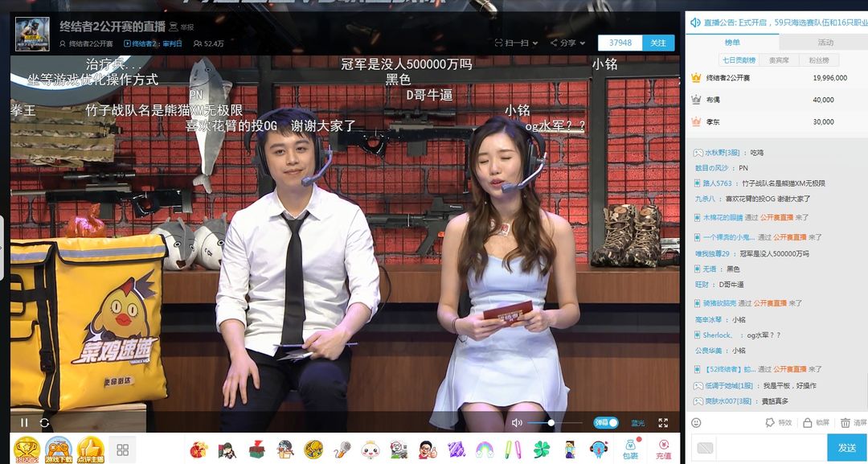Send the four-leaf clover gift
The width and height of the screenshot is (868, 464).
click(x=542, y=449)
